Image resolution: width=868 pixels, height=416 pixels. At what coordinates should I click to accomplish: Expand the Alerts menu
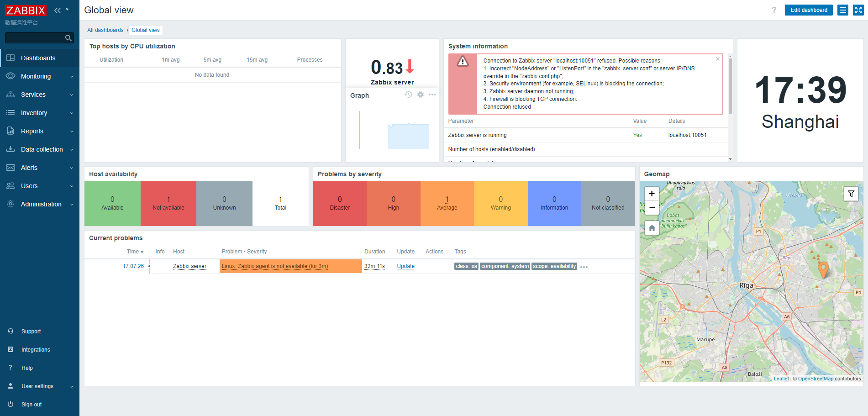[40, 168]
